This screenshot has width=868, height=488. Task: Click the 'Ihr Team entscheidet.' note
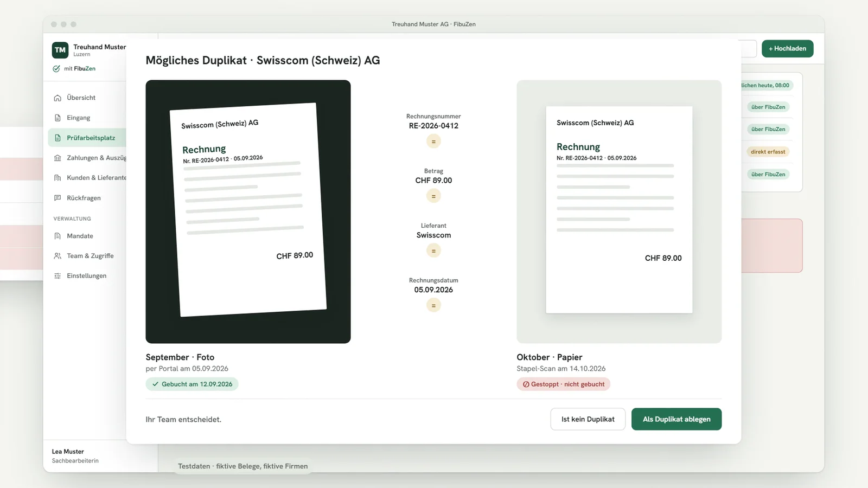(183, 420)
